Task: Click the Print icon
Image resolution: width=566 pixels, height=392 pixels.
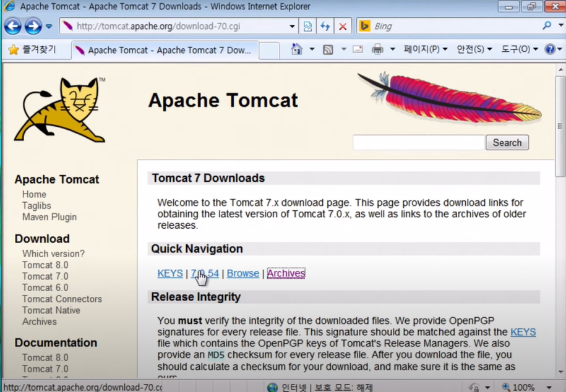Action: coord(377,49)
